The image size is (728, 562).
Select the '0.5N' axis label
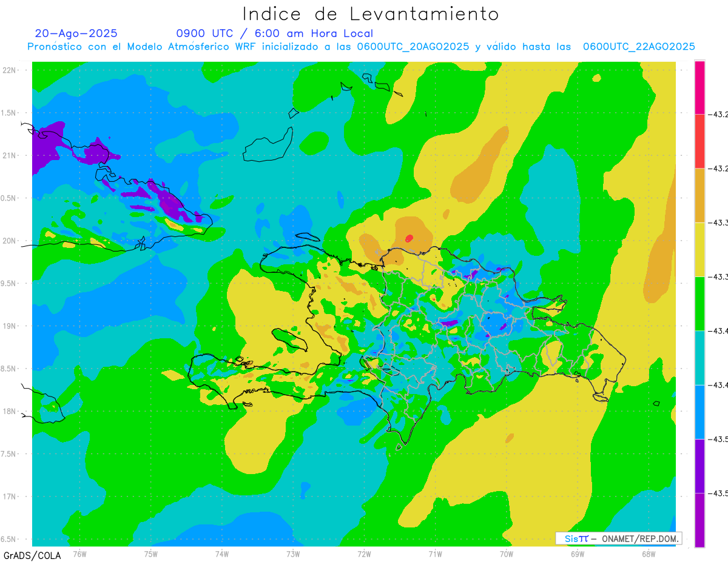tap(8, 198)
